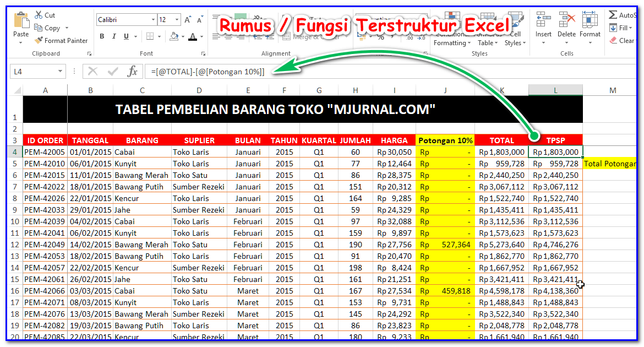Select the HARGA cell Rp 32,088
This screenshot has width=644, height=347.
[394, 221]
